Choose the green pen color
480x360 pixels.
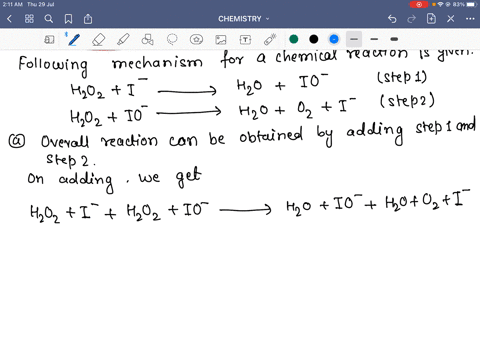click(294, 39)
